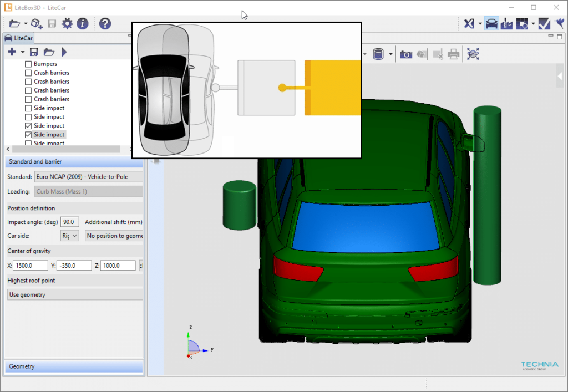Image resolution: width=568 pixels, height=392 pixels.
Task: Open settings via the gear icon
Action: 67,24
